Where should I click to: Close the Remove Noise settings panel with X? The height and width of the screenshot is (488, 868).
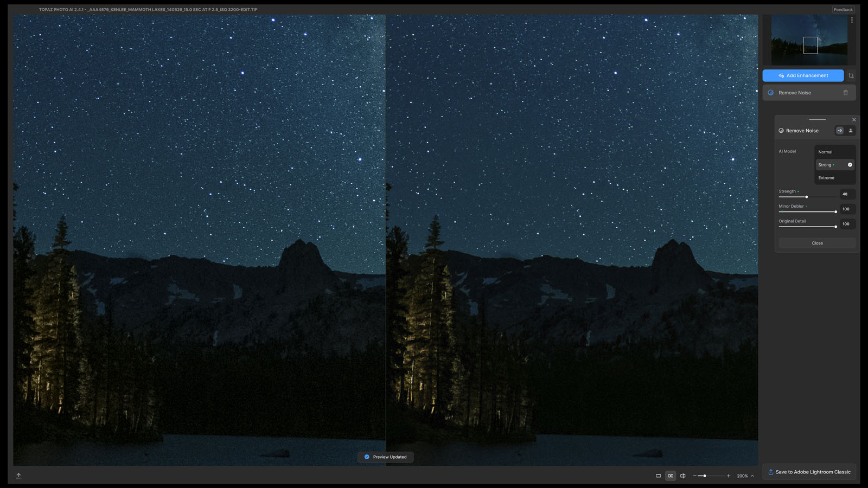coord(854,120)
